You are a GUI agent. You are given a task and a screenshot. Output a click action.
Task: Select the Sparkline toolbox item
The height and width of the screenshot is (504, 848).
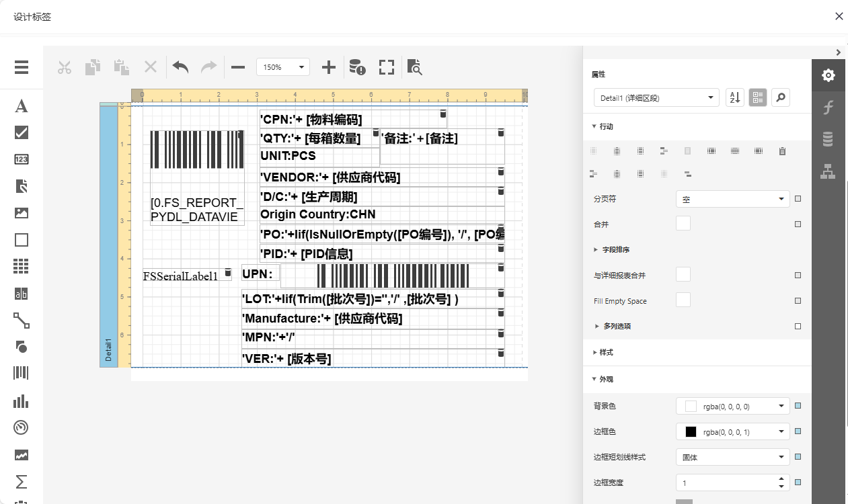(x=22, y=455)
